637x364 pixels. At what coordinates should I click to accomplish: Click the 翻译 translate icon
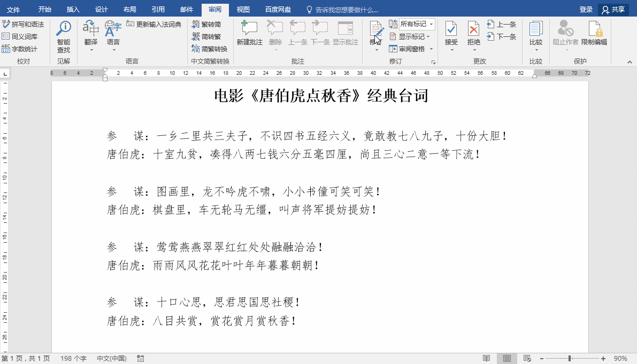tap(91, 36)
